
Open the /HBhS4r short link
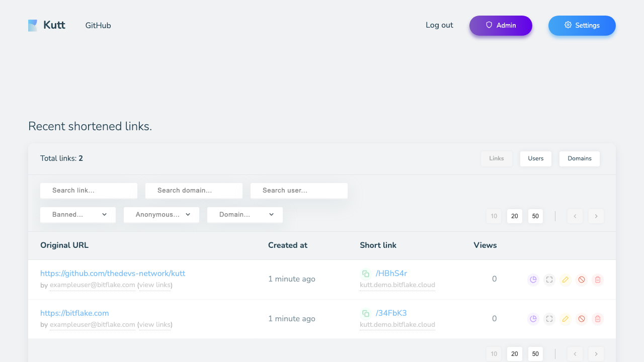click(x=391, y=274)
